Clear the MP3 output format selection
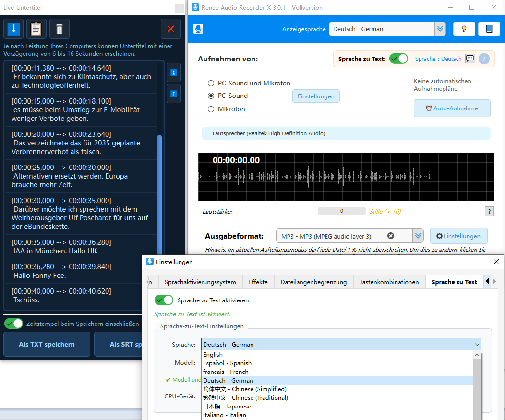 pyautogui.click(x=391, y=236)
